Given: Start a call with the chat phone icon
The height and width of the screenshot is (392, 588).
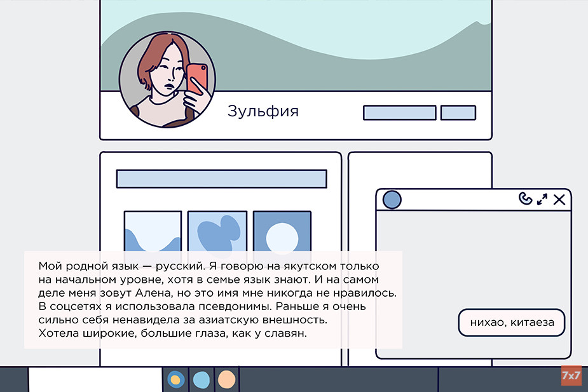Looking at the screenshot, I should click(x=524, y=199).
